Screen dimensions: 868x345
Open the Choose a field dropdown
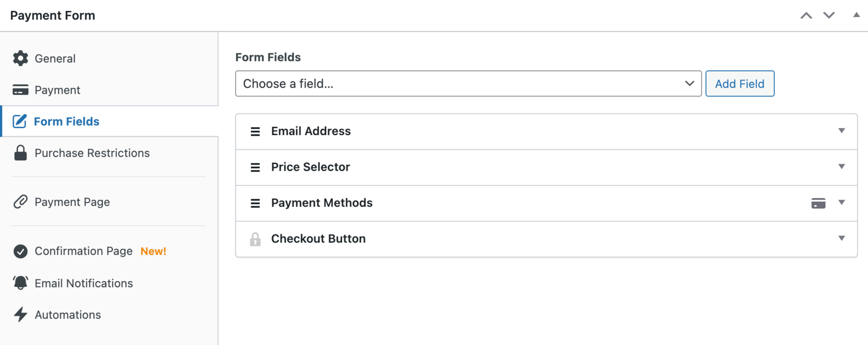tap(468, 84)
